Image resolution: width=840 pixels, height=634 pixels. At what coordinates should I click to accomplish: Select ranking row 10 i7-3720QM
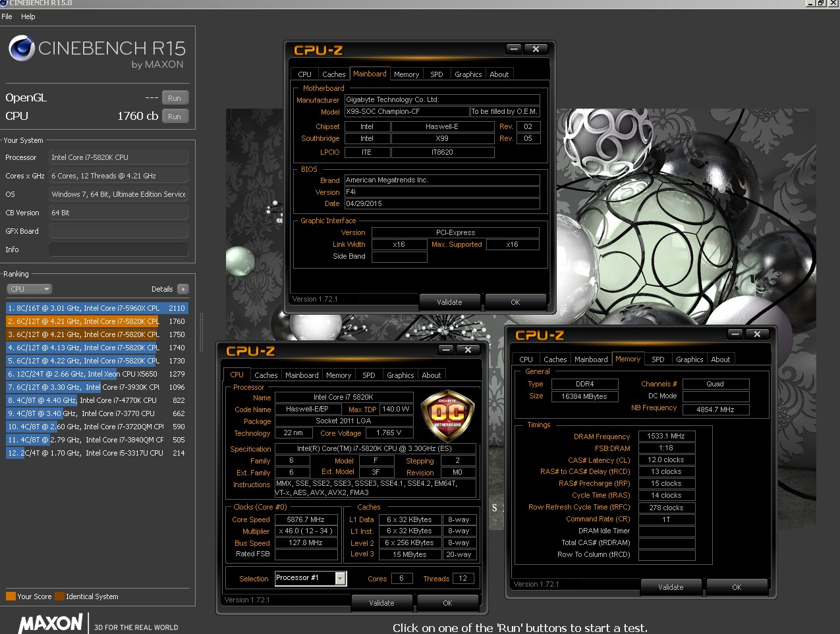coord(97,427)
